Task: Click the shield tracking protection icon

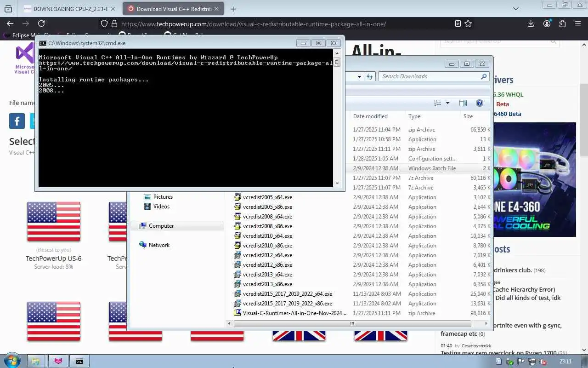Action: click(104, 23)
